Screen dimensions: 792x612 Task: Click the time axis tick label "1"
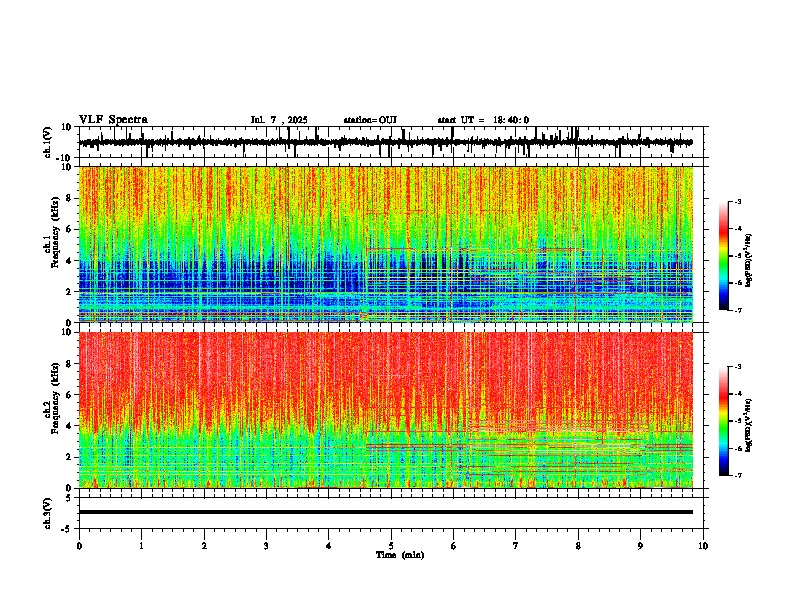141,546
